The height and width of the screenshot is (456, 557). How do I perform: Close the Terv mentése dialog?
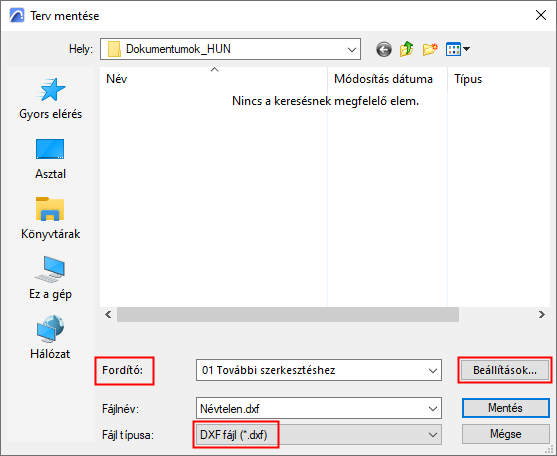541,15
